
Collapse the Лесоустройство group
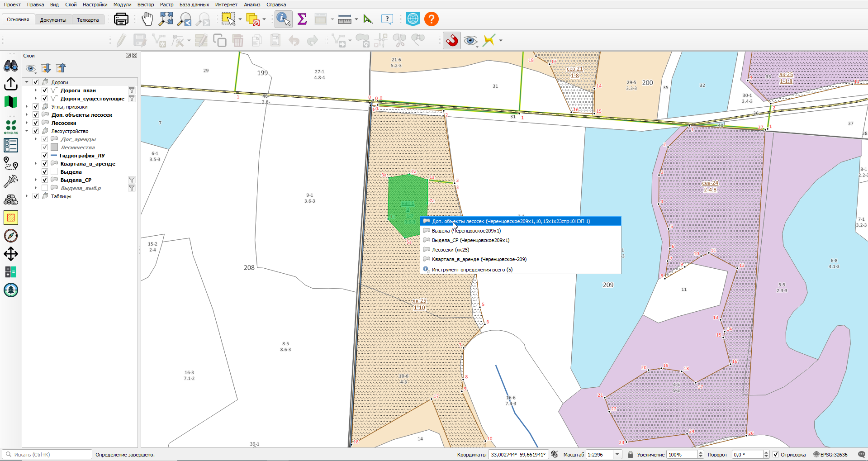[27, 131]
